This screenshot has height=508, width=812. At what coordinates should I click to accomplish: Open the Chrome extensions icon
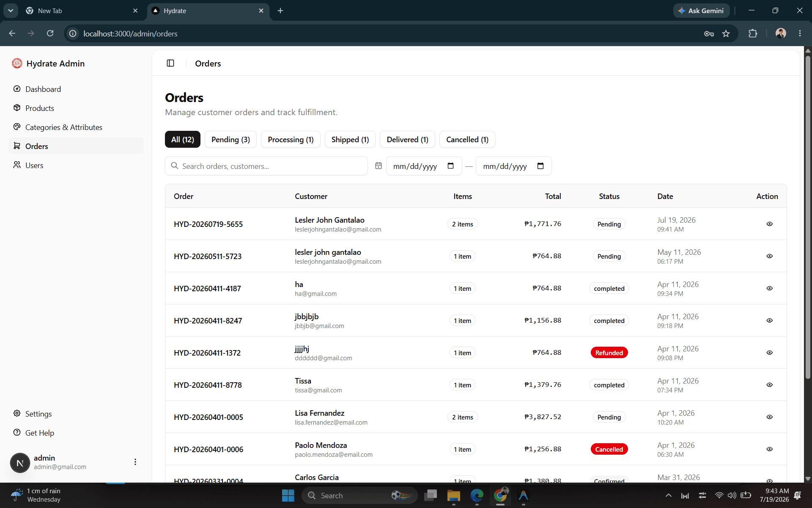753,33
